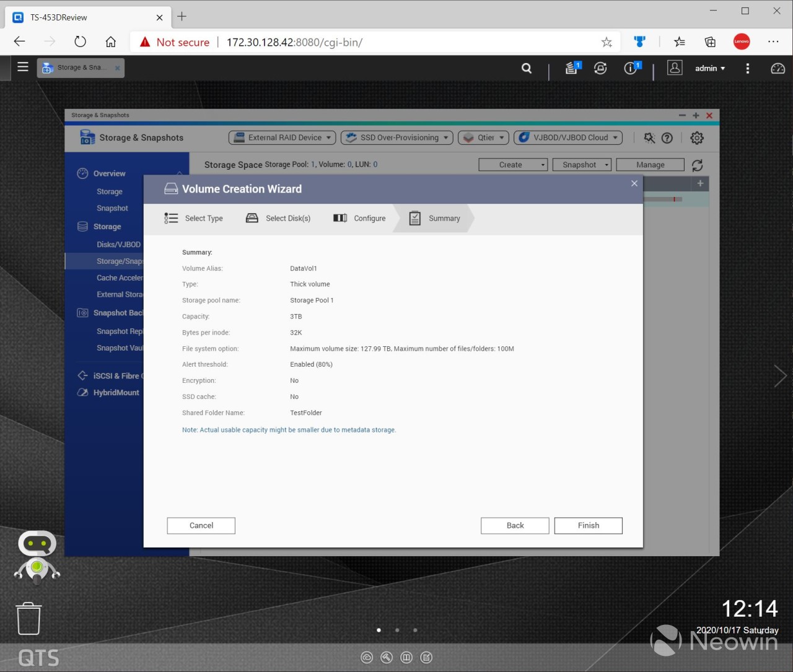Open the QTS notification info icon
793x672 pixels.
pyautogui.click(x=631, y=68)
